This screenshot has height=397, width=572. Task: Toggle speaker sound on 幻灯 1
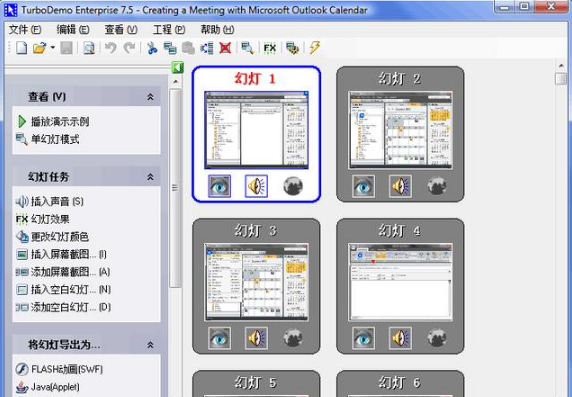click(x=256, y=186)
